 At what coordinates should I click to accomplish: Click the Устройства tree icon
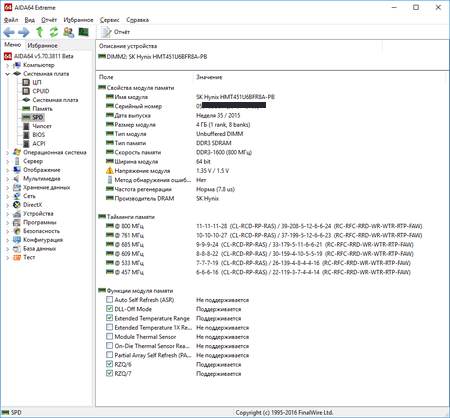click(x=17, y=214)
